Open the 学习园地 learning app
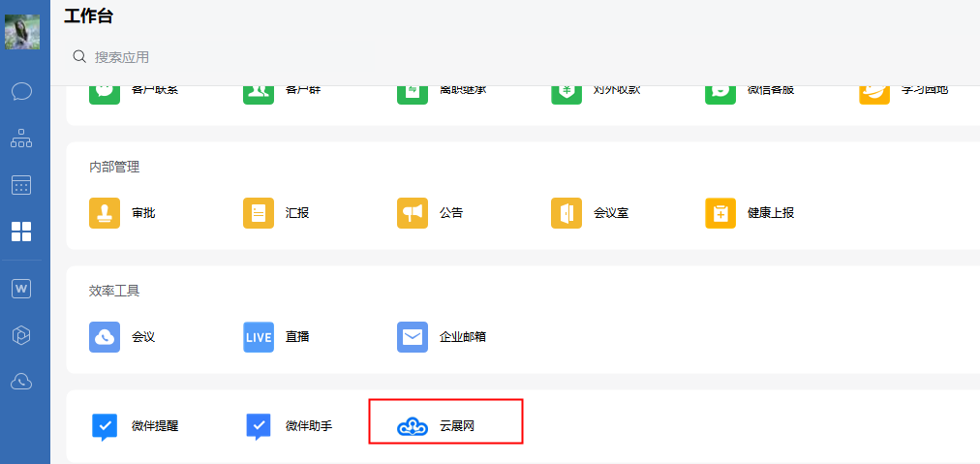The image size is (980, 464). (903, 93)
